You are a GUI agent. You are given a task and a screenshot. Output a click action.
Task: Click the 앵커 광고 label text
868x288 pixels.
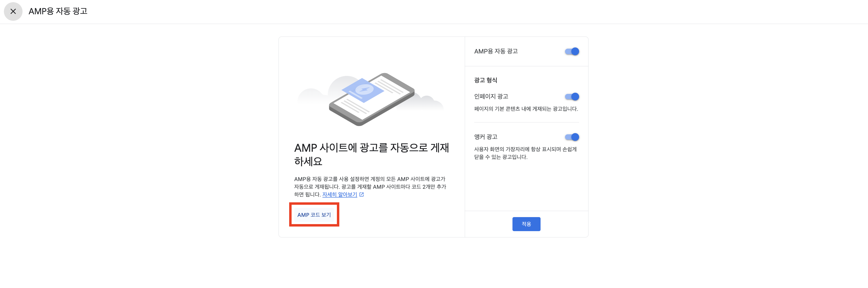click(486, 137)
